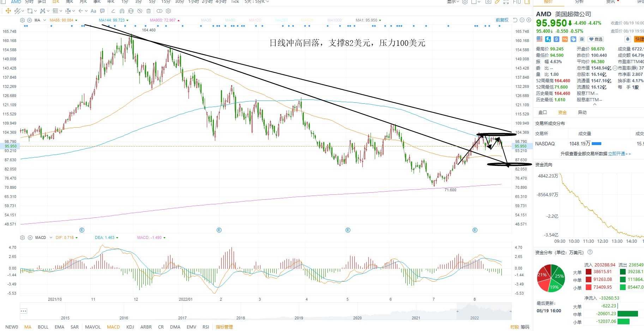Select the cross-move cursor tool
The image size is (644, 331).
click(x=8, y=11)
